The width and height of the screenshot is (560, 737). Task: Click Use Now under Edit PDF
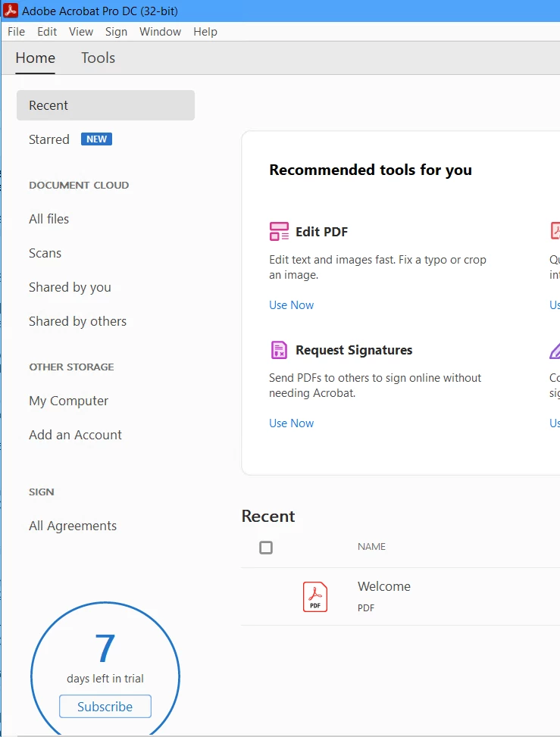292,305
